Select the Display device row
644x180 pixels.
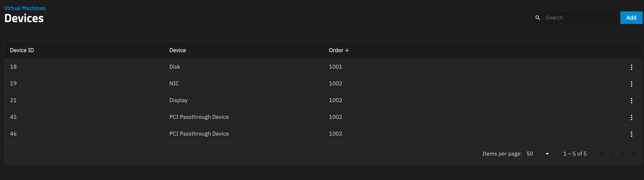(x=323, y=100)
